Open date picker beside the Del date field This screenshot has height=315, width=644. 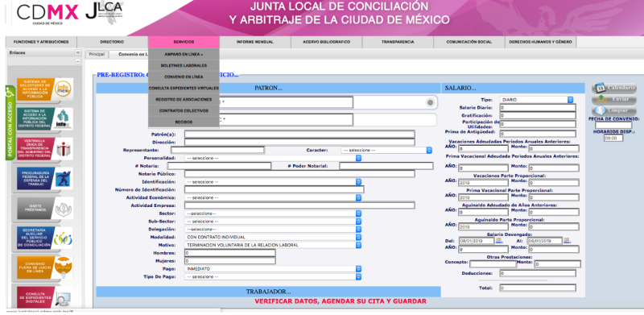499,241
